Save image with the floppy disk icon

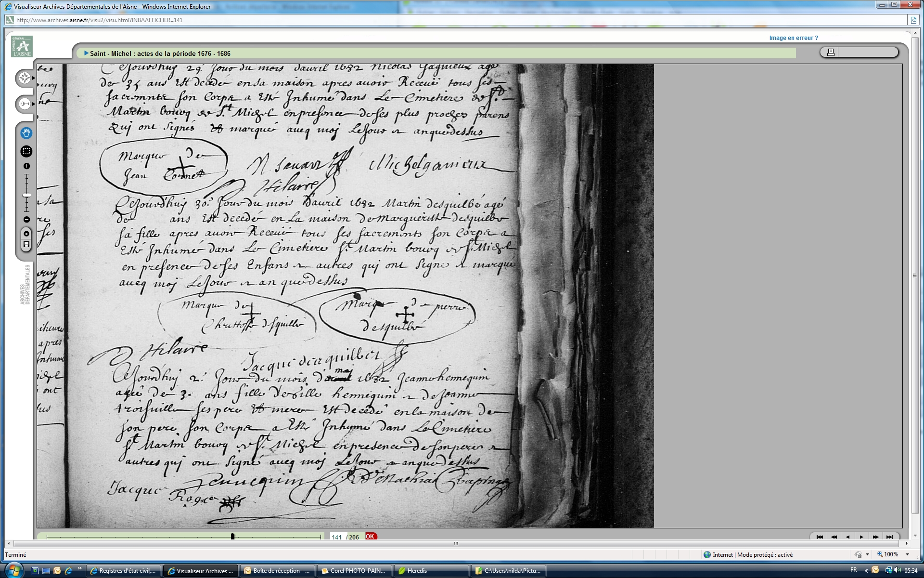pyautogui.click(x=26, y=244)
